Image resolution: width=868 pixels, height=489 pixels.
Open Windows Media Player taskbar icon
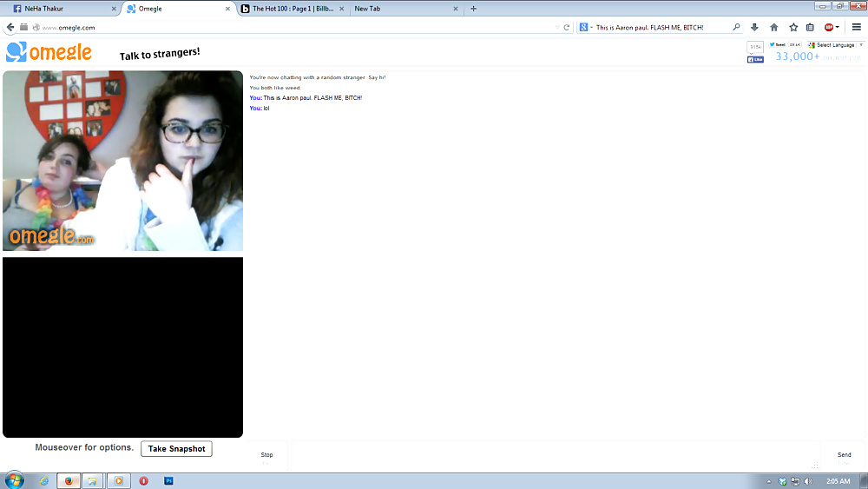coord(118,480)
